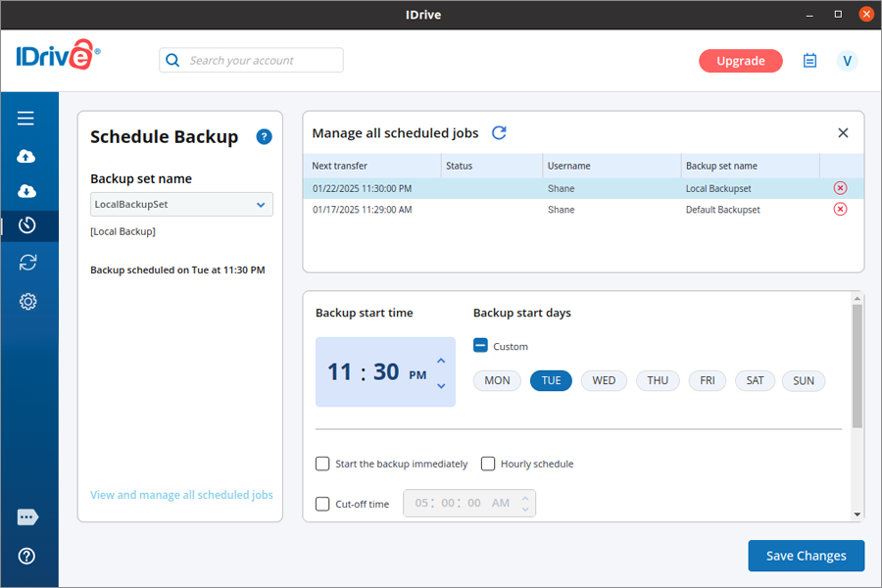Open the cloud Restore section

(26, 190)
